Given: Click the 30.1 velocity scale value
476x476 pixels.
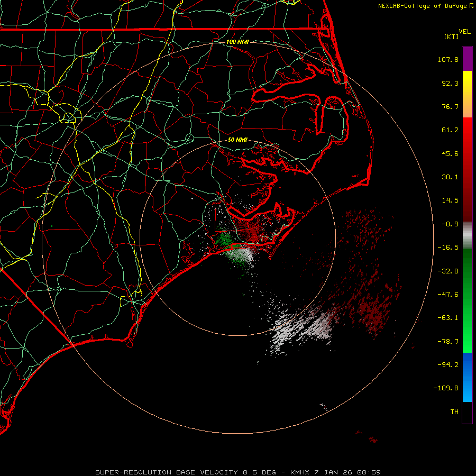Looking at the screenshot, I should 450,177.
